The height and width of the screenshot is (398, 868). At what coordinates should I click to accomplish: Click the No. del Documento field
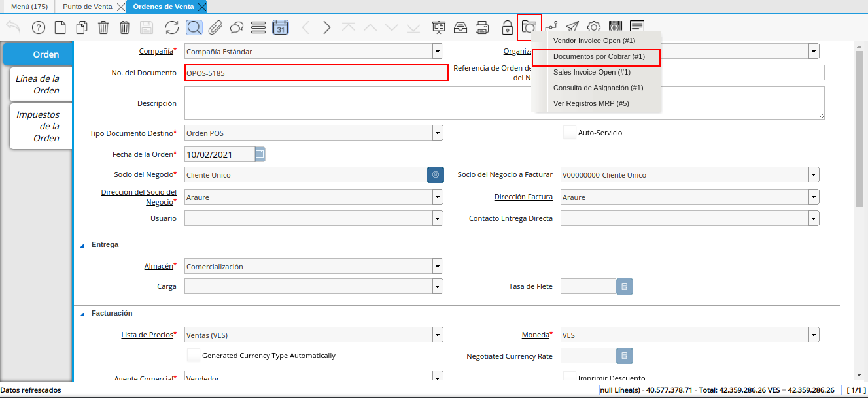316,73
